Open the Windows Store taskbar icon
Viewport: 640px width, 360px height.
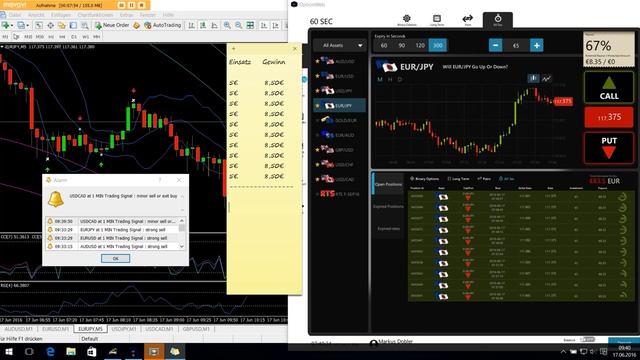(92, 351)
